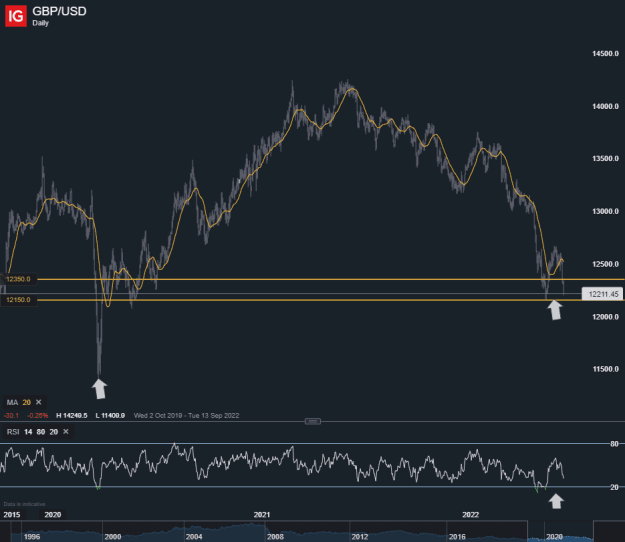Viewport: 625px width, 542px height.
Task: Click the L 11409.9 low value
Action: click(110, 415)
